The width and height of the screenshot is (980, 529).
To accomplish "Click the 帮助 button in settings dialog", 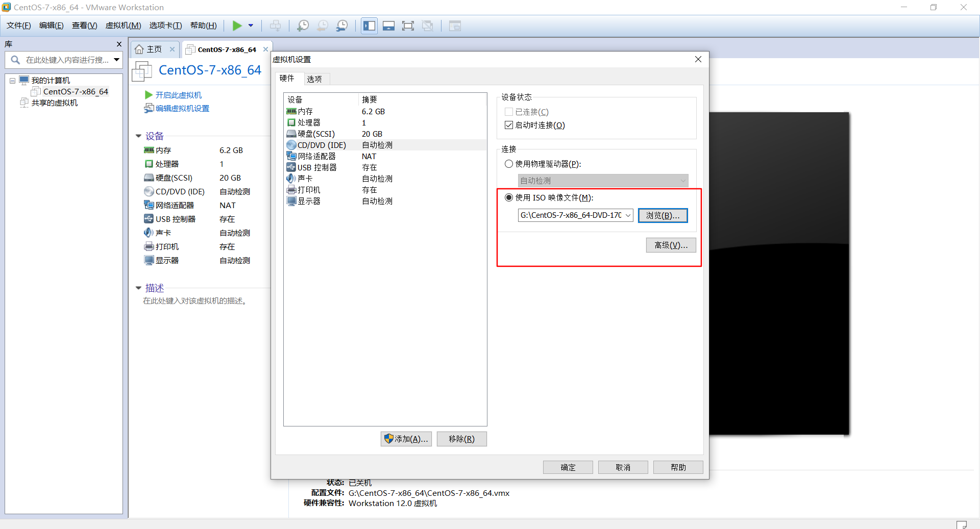I will (x=678, y=467).
